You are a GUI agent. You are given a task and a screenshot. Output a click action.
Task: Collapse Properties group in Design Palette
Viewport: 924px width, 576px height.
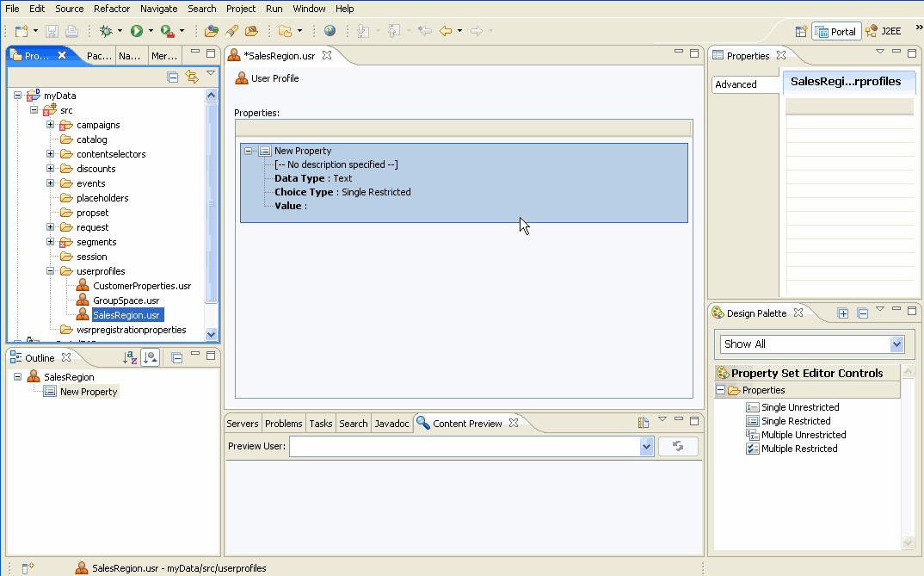tap(720, 390)
